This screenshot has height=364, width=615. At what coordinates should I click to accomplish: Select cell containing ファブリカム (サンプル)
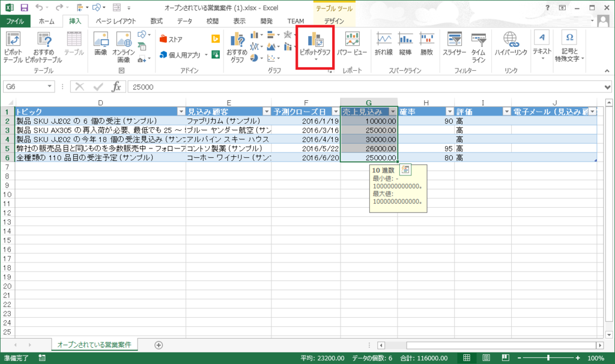point(229,121)
